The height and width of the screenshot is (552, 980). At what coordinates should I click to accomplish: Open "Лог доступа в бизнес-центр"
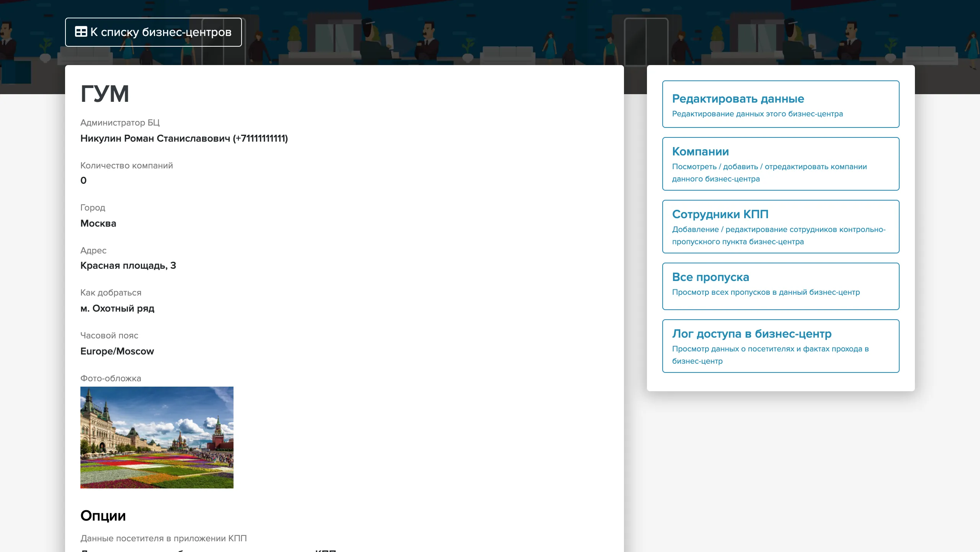(781, 346)
